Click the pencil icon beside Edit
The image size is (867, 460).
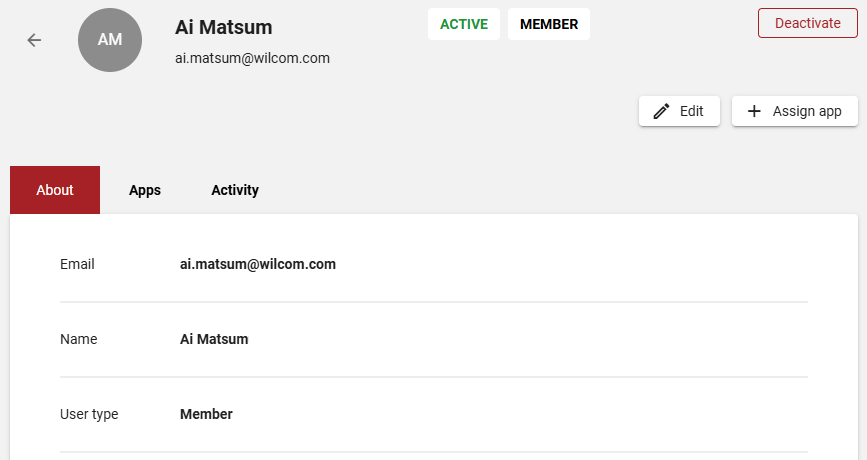tap(661, 111)
